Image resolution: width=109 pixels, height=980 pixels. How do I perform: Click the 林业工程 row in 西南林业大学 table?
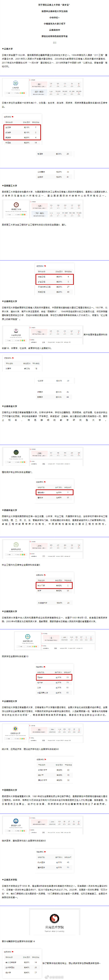[54, 585]
